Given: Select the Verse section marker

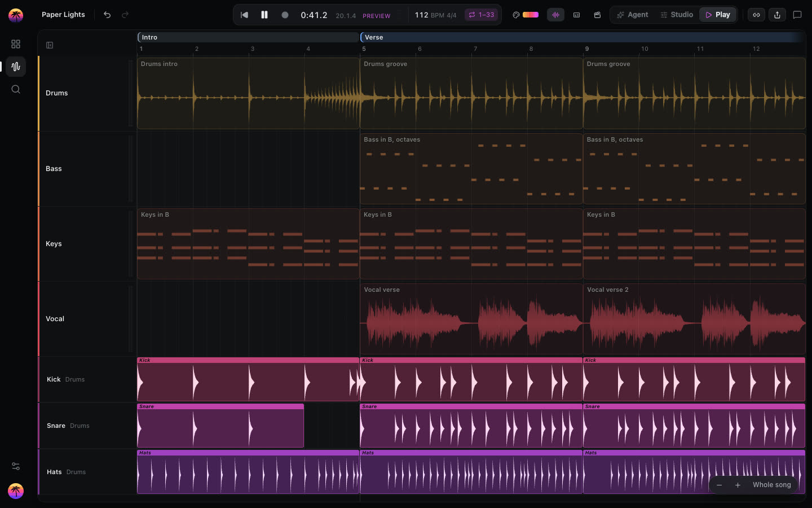Looking at the screenshot, I should tap(582, 37).
